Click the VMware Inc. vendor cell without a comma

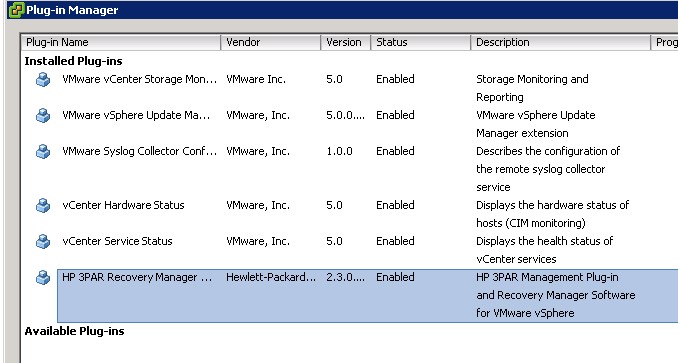click(x=256, y=80)
